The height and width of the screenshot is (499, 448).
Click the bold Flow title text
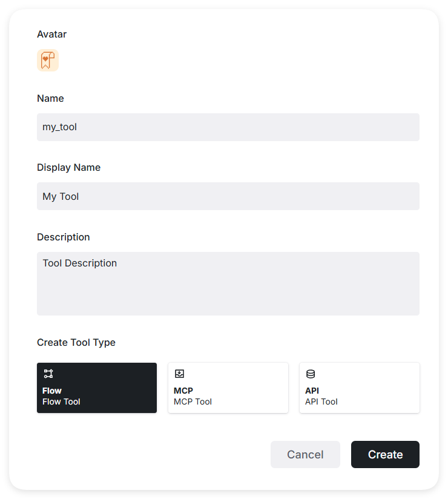52,391
